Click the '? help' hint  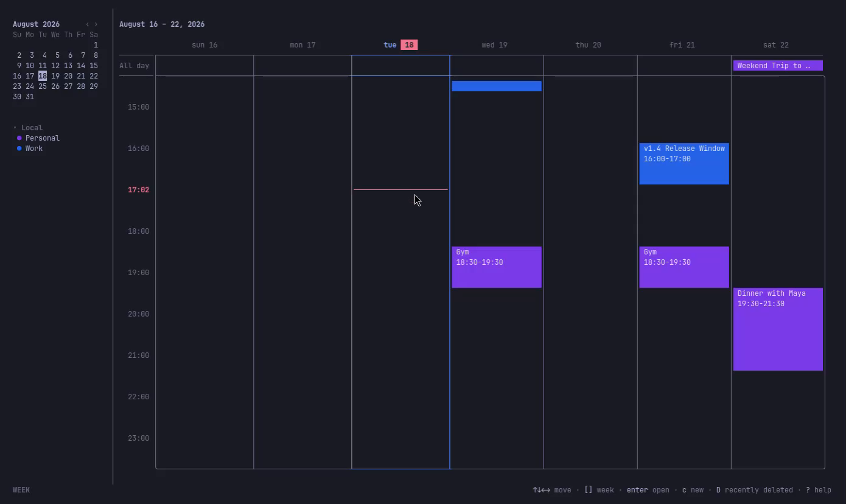(818, 490)
